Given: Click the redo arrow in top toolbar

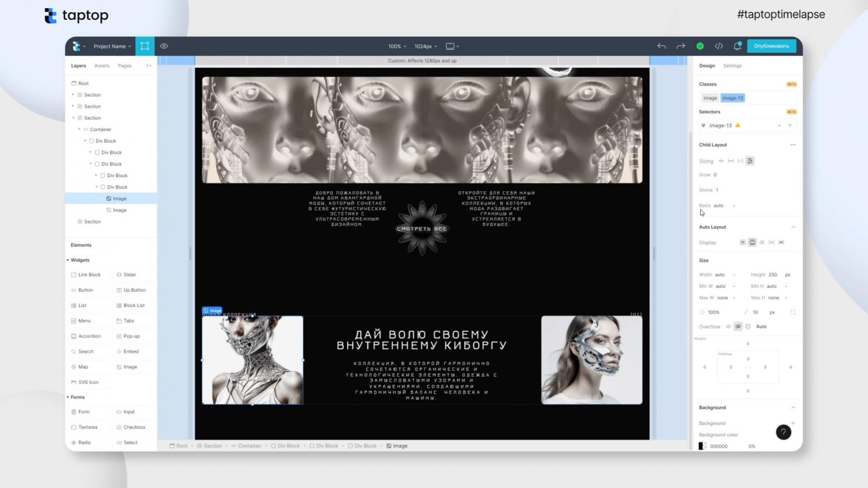Looking at the screenshot, I should pyautogui.click(x=681, y=46).
